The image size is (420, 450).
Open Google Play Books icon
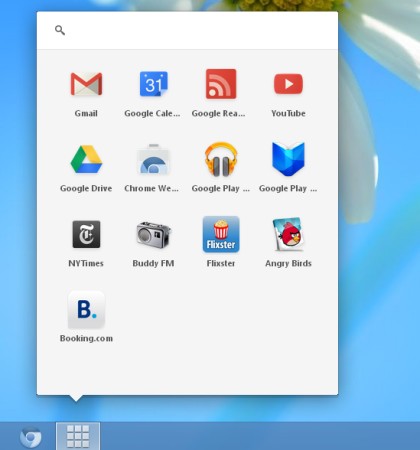tap(288, 159)
